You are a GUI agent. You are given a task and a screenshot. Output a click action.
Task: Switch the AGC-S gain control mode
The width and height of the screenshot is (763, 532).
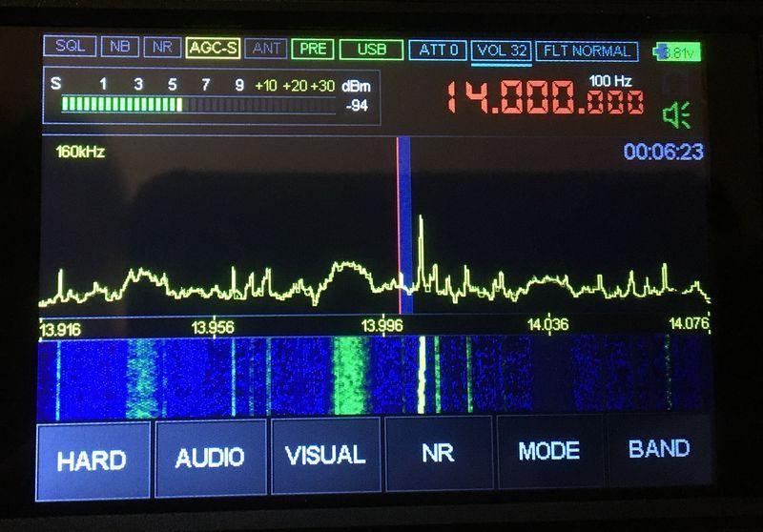213,48
